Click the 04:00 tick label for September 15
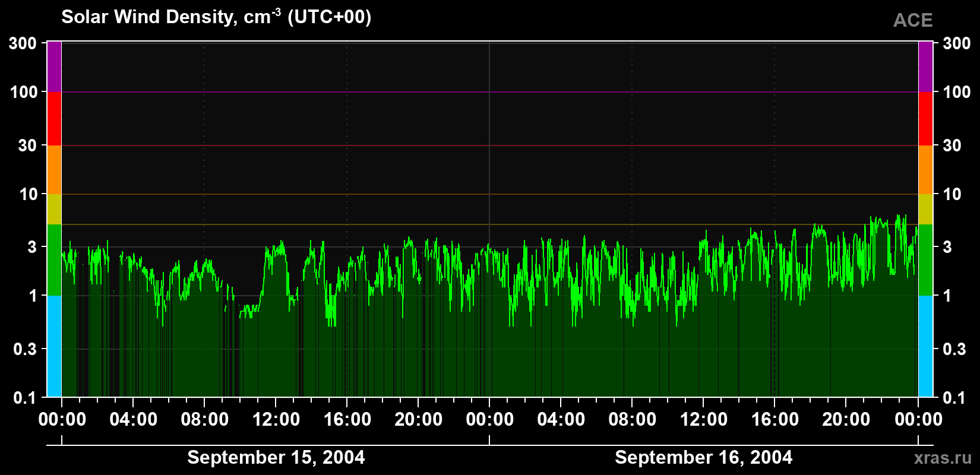This screenshot has width=980, height=475. coord(133,420)
